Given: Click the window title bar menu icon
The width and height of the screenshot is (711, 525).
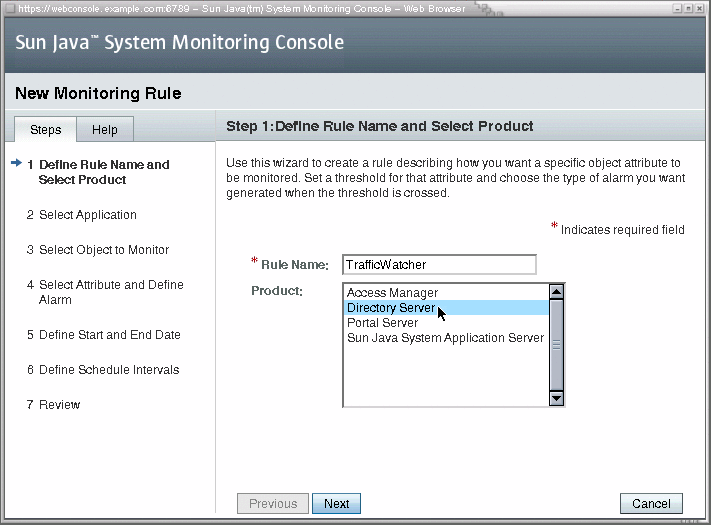Looking at the screenshot, I should (10, 8).
